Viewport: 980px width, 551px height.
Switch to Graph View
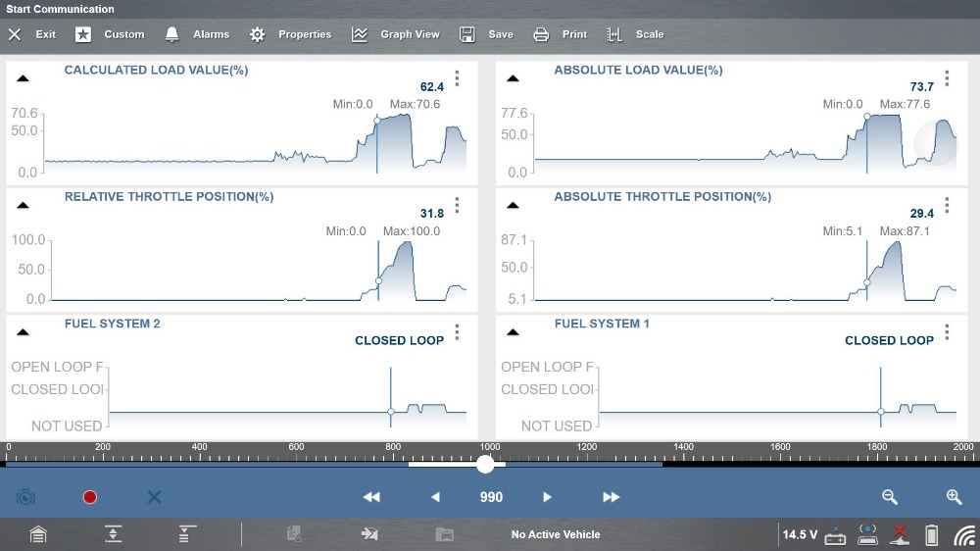(x=397, y=34)
